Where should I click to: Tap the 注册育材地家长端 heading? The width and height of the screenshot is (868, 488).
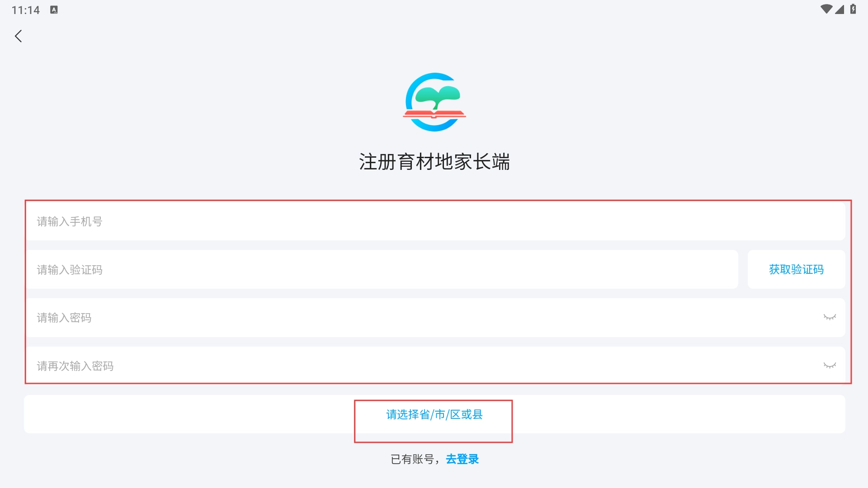tap(434, 162)
